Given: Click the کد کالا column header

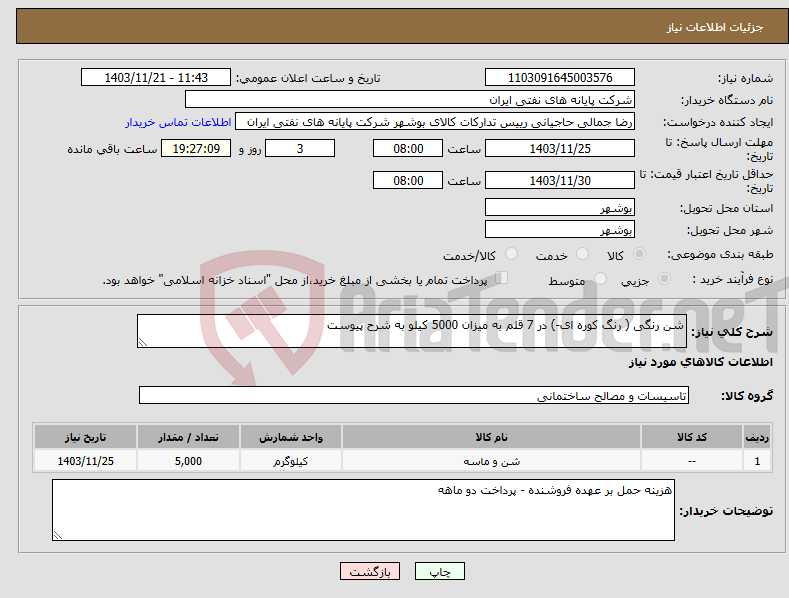Looking at the screenshot, I should (692, 437).
